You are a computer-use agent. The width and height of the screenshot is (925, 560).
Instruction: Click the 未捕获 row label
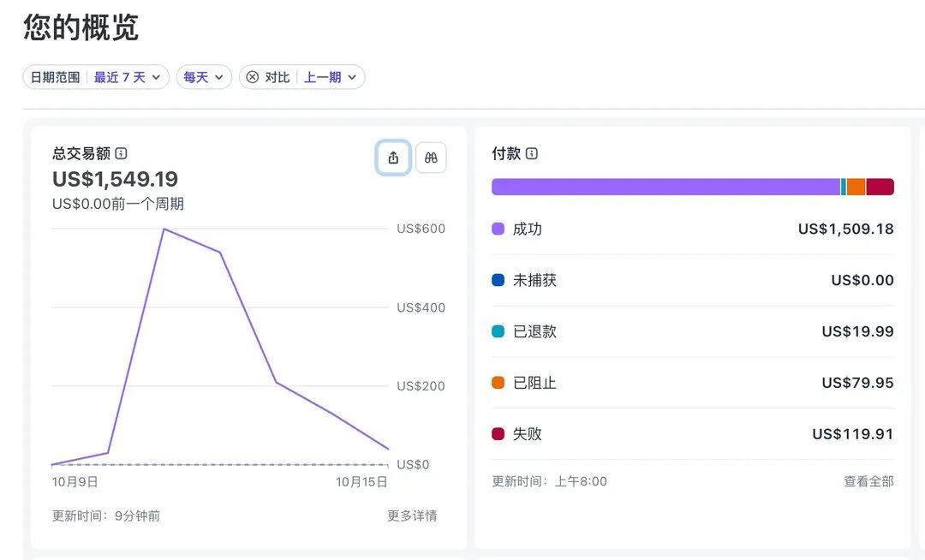coord(534,280)
